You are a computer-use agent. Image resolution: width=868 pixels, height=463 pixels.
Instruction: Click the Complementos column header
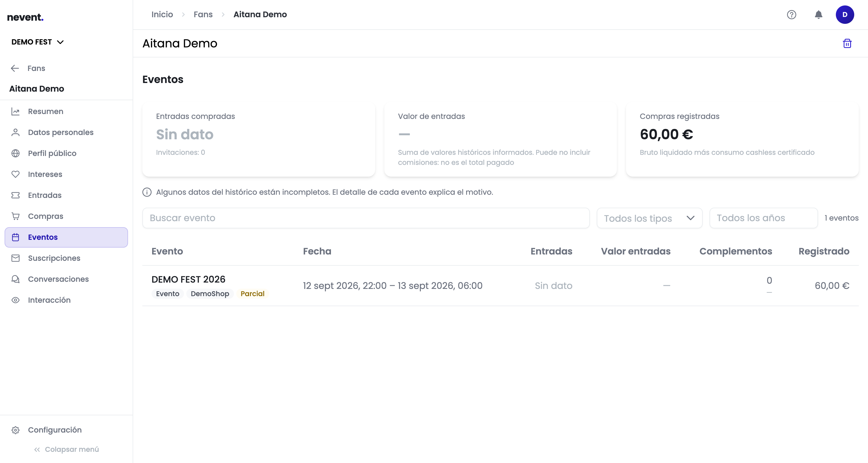[736, 251]
